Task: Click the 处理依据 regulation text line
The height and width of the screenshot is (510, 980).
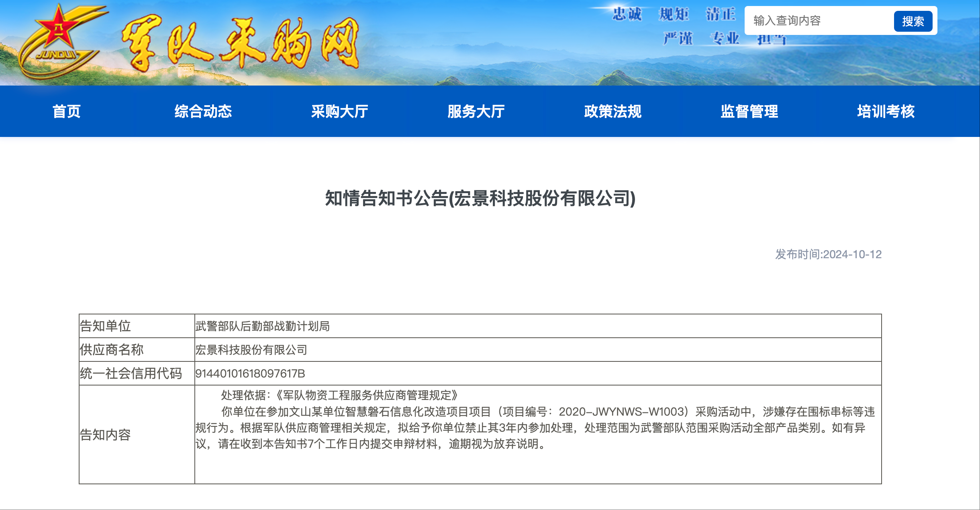Action: (340, 395)
